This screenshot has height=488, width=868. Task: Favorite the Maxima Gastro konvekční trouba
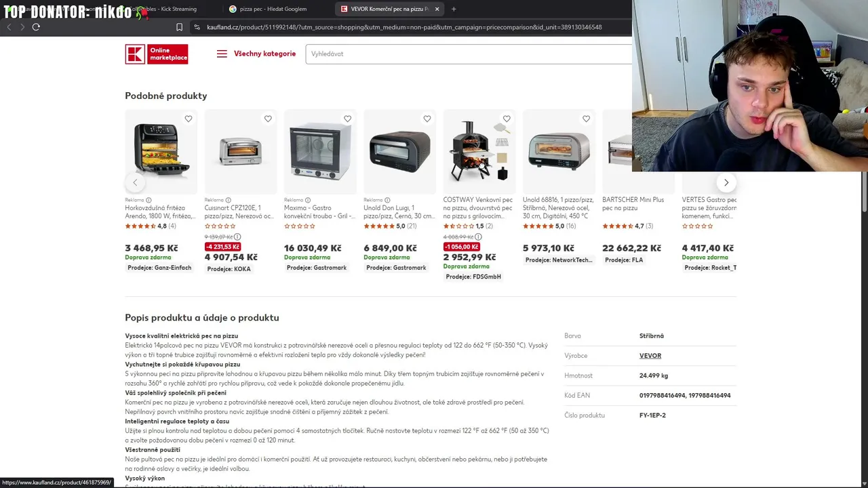[x=347, y=119]
